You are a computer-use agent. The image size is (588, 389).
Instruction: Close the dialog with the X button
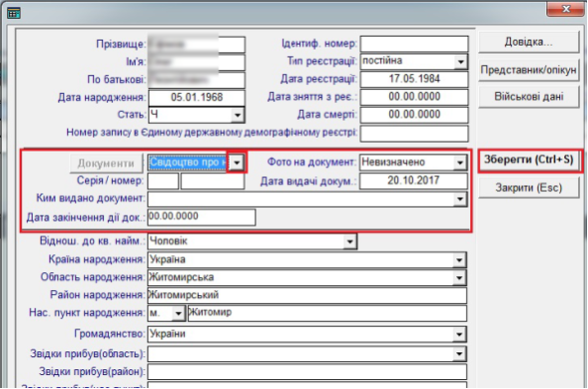point(565,9)
